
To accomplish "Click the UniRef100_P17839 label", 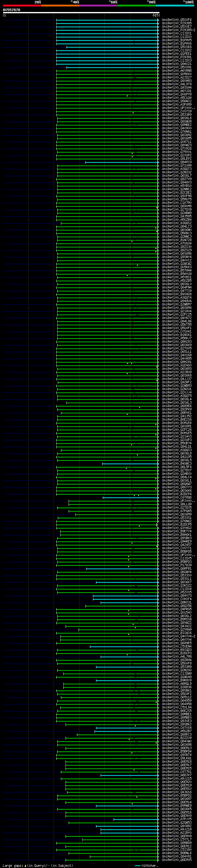I will click(177, 565).
